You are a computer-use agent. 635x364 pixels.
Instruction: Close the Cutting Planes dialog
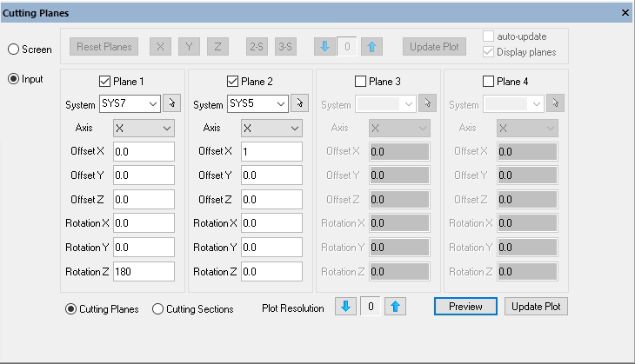pos(625,13)
